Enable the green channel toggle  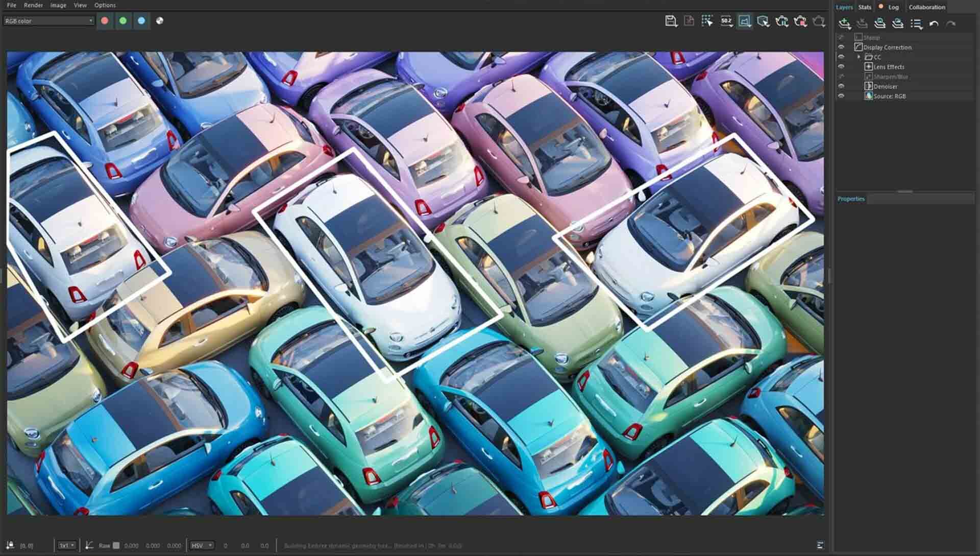[x=123, y=21]
